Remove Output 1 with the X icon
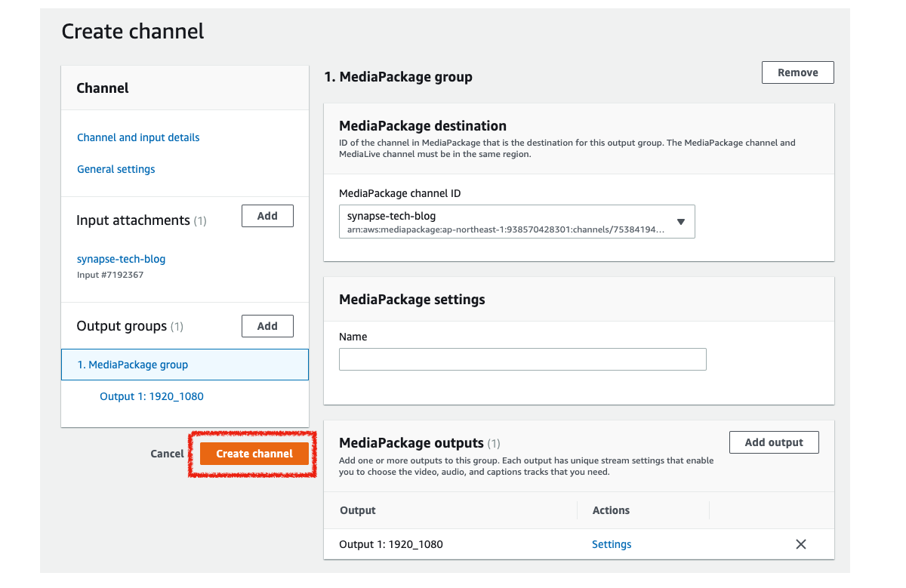 tap(801, 544)
